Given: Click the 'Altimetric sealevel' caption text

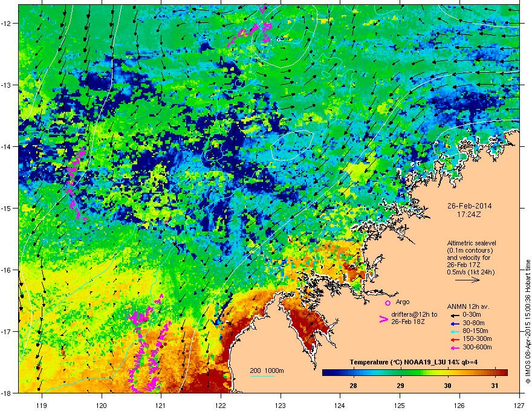Looking at the screenshot, I should (472, 243).
